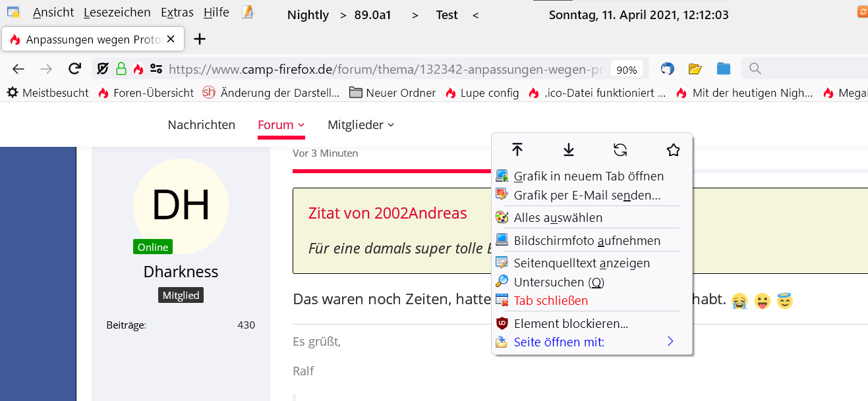
Task: Go back one page
Action: [x=18, y=69]
